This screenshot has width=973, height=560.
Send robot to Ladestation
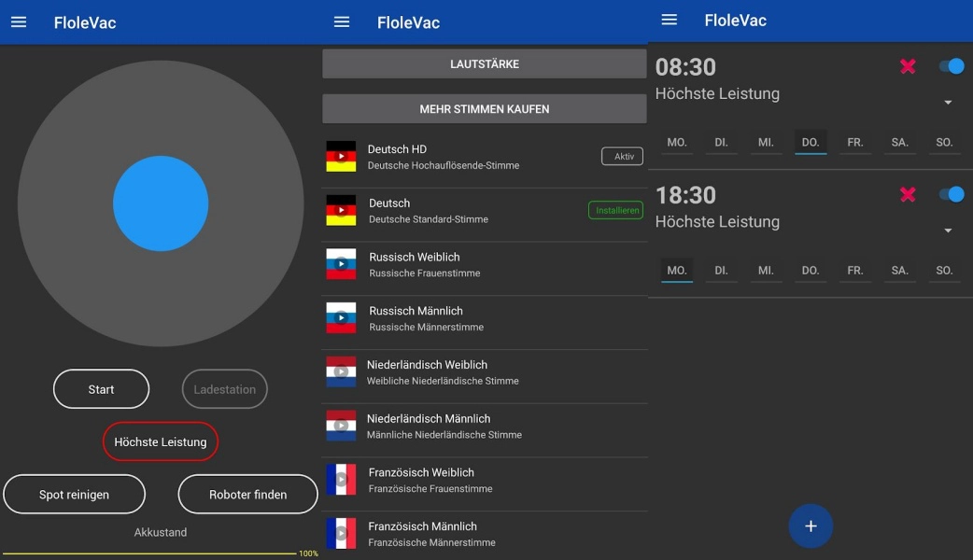tap(225, 389)
